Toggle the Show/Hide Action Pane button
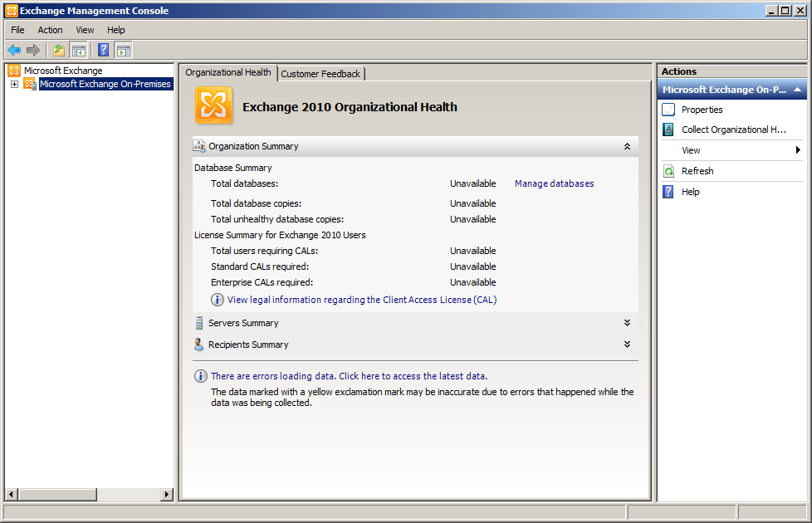Screen dimensions: 812x523 123,50
